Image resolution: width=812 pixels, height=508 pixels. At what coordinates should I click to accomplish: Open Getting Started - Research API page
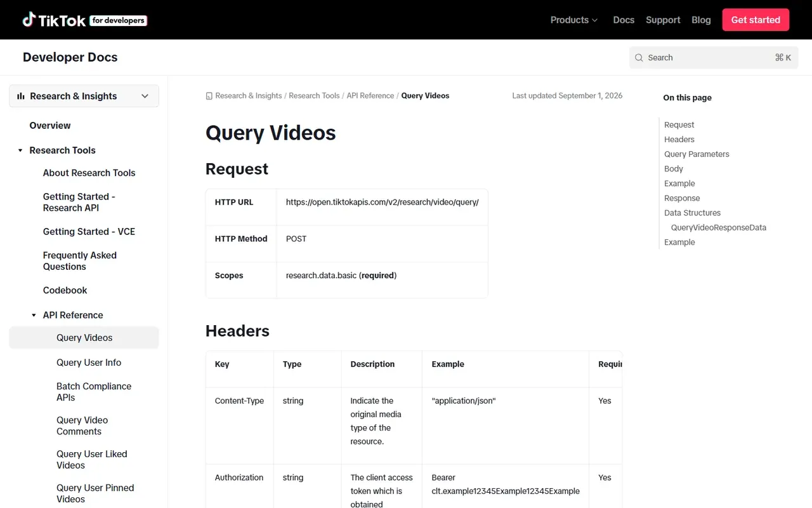(79, 203)
